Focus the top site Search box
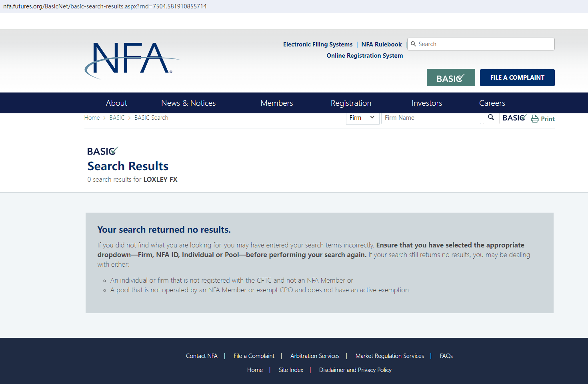This screenshot has width=588, height=384. click(481, 44)
